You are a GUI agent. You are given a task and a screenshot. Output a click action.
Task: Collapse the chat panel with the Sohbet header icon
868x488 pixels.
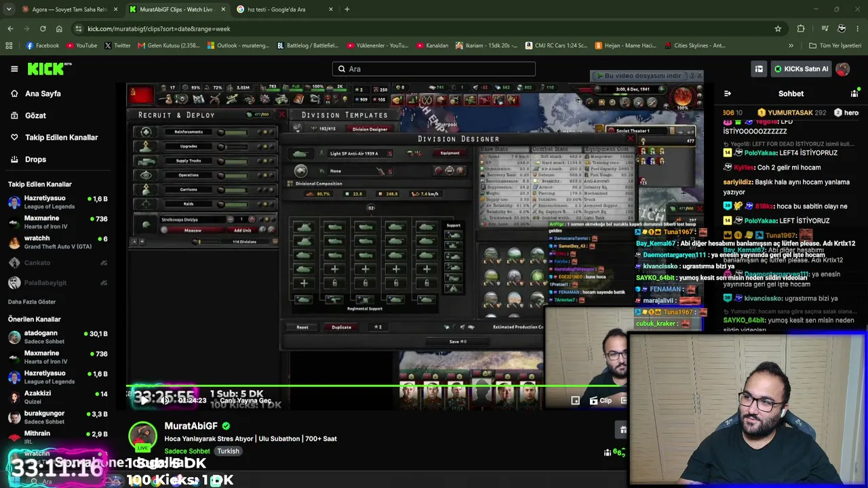click(x=727, y=94)
